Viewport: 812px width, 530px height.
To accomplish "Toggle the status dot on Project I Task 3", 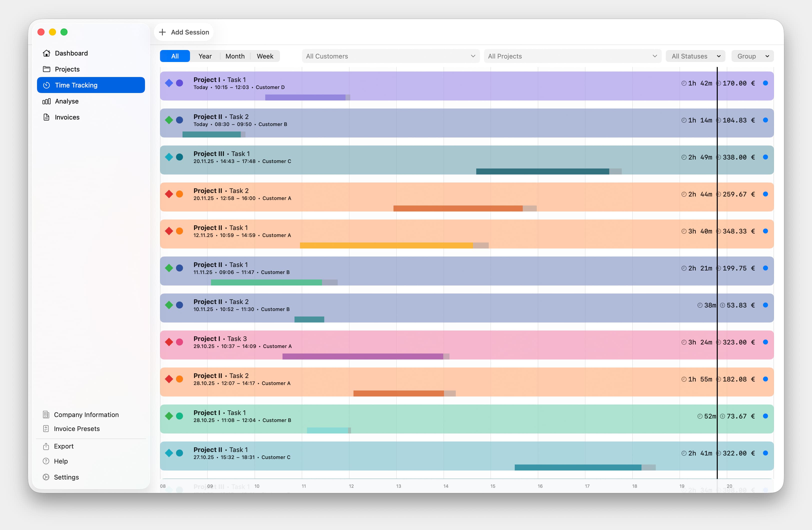I will pyautogui.click(x=766, y=341).
